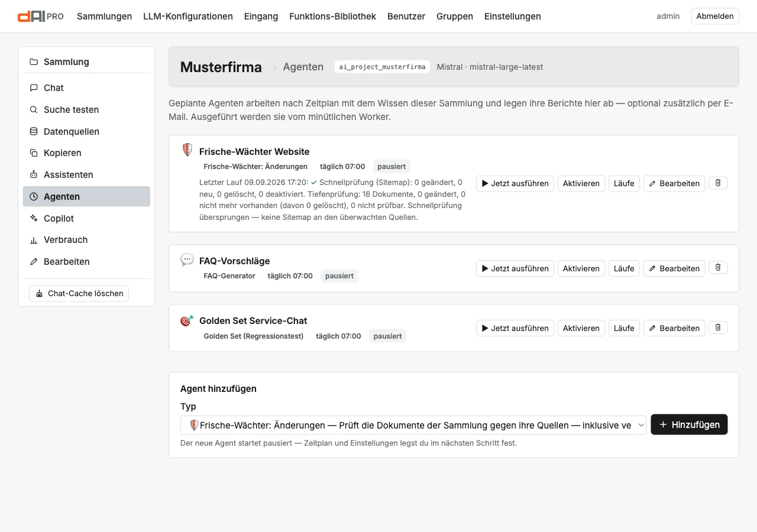Activate the FAQ-Vorschläge agent
Viewport: 757px width, 532px height.
point(581,268)
